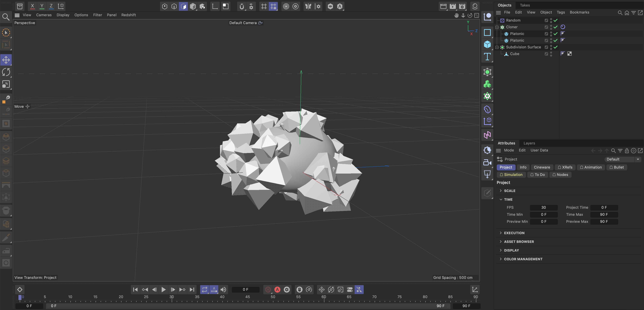Open the Cameras menu in viewport

44,15
